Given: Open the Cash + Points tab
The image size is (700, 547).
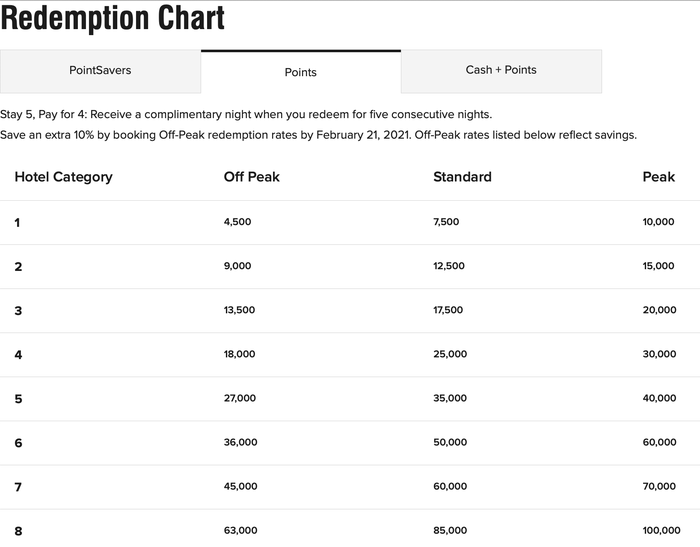Looking at the screenshot, I should [x=501, y=70].
